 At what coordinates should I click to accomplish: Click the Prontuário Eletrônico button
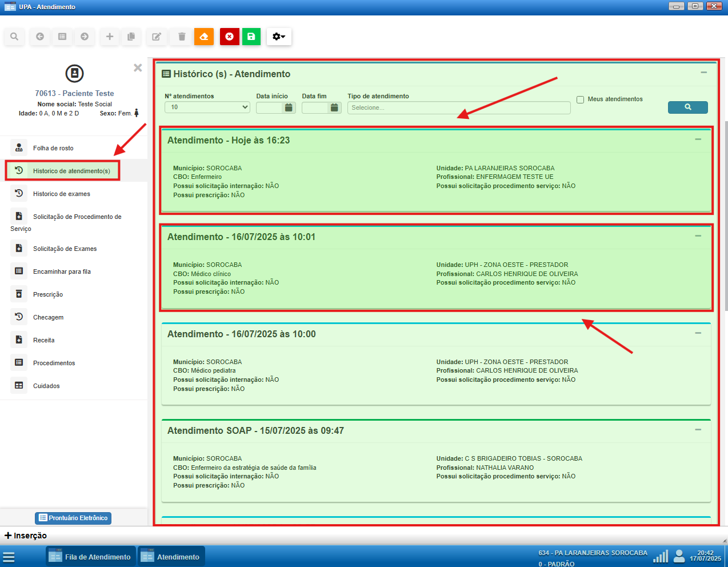point(73,518)
